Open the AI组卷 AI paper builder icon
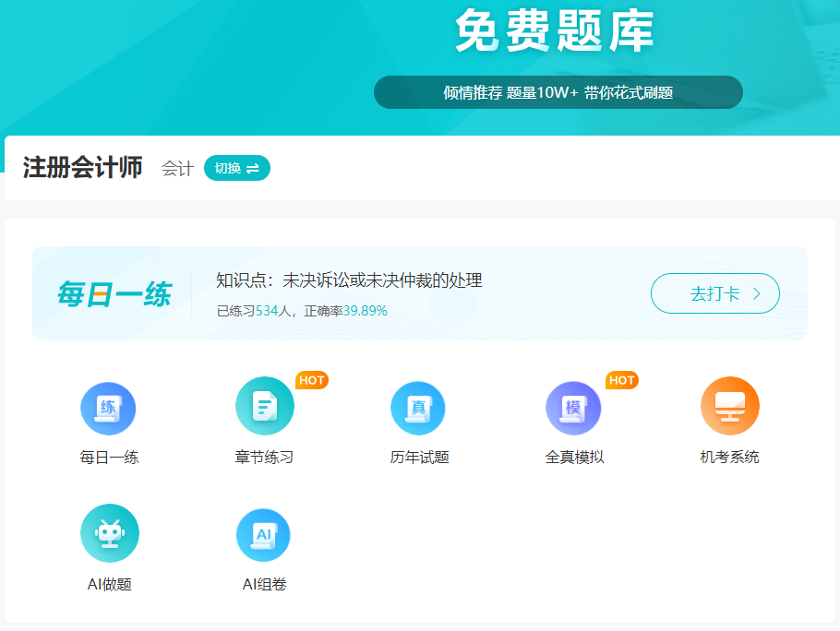Viewport: 840px width, 631px height. (x=264, y=532)
